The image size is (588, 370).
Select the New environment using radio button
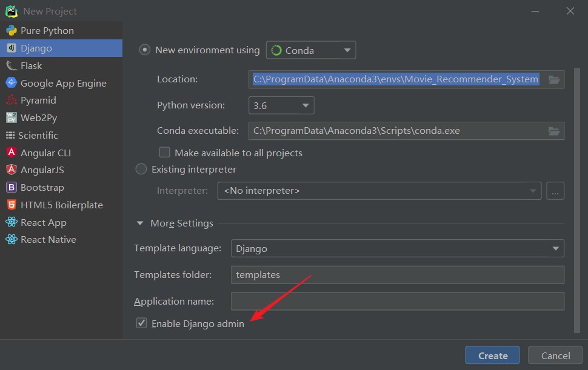145,50
